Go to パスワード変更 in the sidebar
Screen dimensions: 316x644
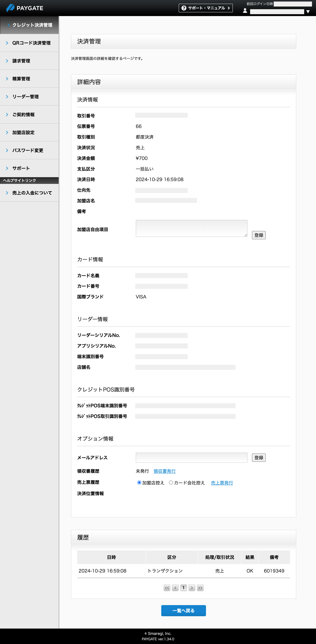coord(29,150)
